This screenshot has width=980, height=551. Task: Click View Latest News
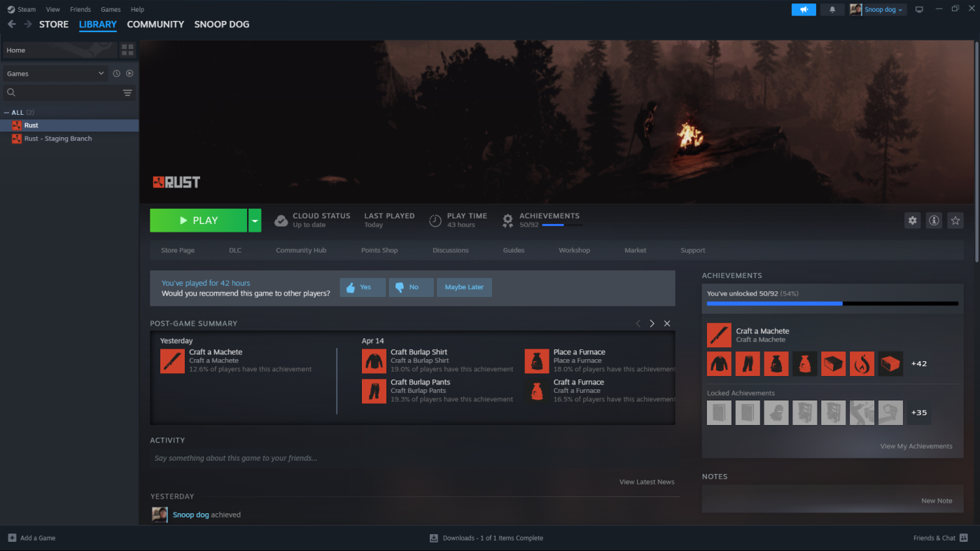click(x=647, y=482)
